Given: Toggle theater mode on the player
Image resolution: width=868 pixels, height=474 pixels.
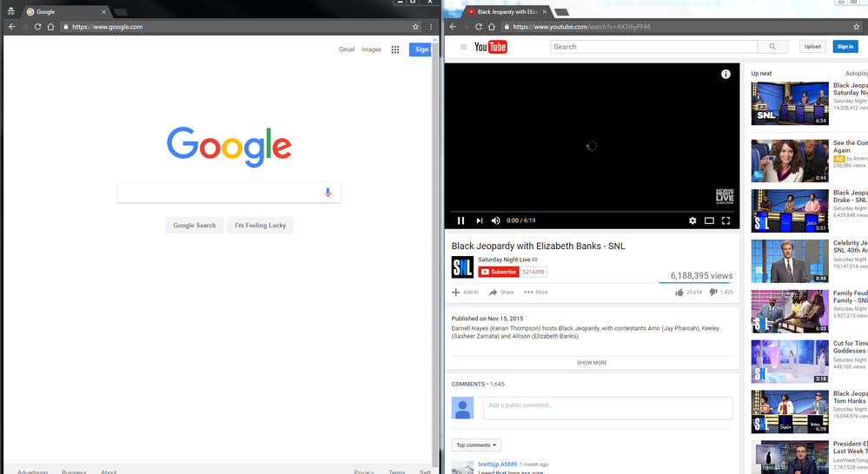Looking at the screenshot, I should pyautogui.click(x=709, y=221).
